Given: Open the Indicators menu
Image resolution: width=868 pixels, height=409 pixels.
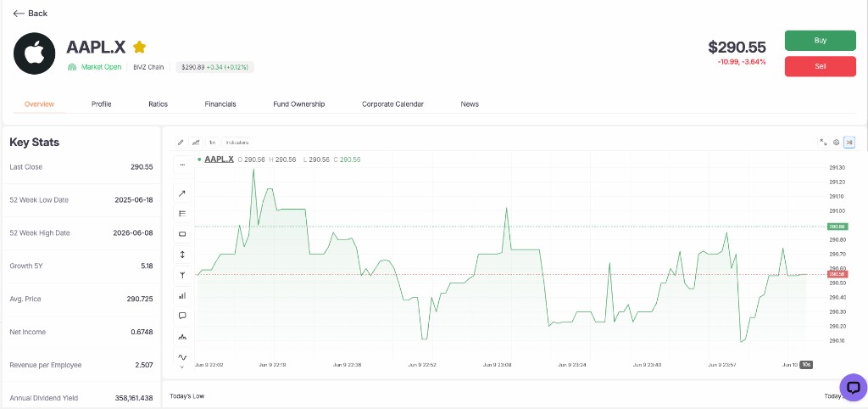Looking at the screenshot, I should [237, 143].
